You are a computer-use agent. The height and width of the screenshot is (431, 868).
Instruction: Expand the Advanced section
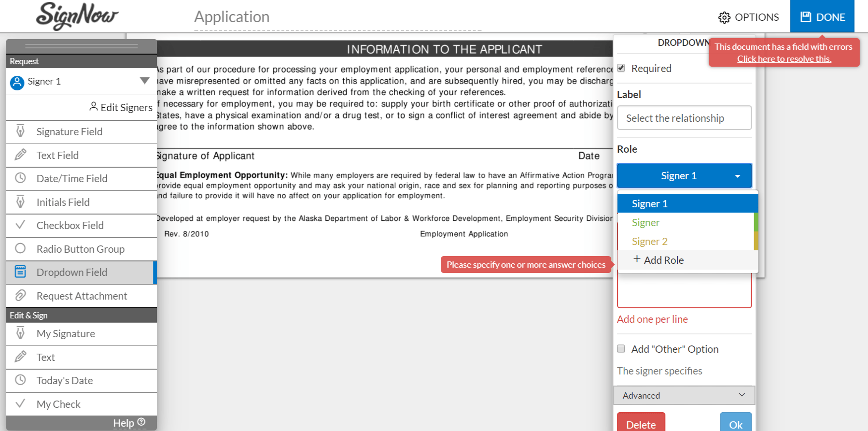coord(684,395)
